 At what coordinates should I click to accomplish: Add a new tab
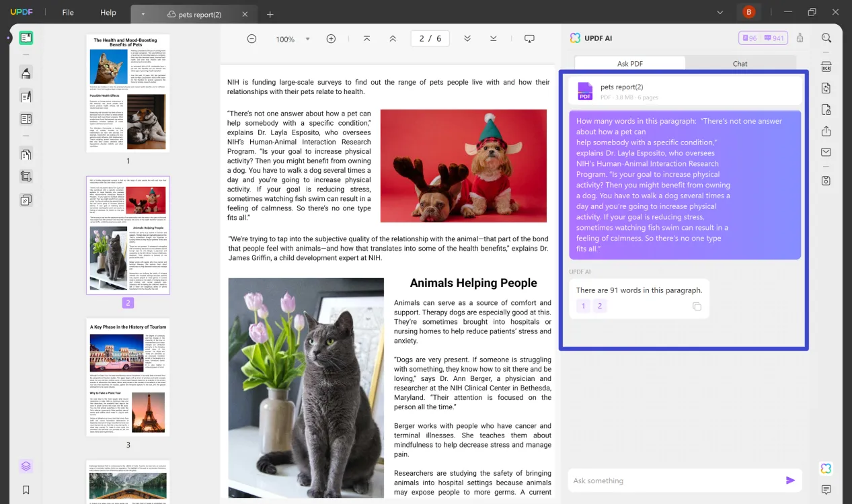pos(270,14)
